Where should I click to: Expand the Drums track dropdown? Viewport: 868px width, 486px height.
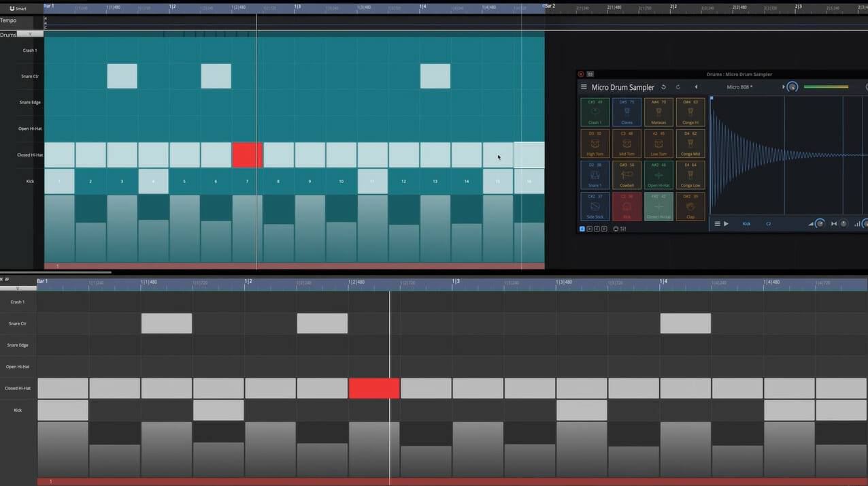click(30, 34)
